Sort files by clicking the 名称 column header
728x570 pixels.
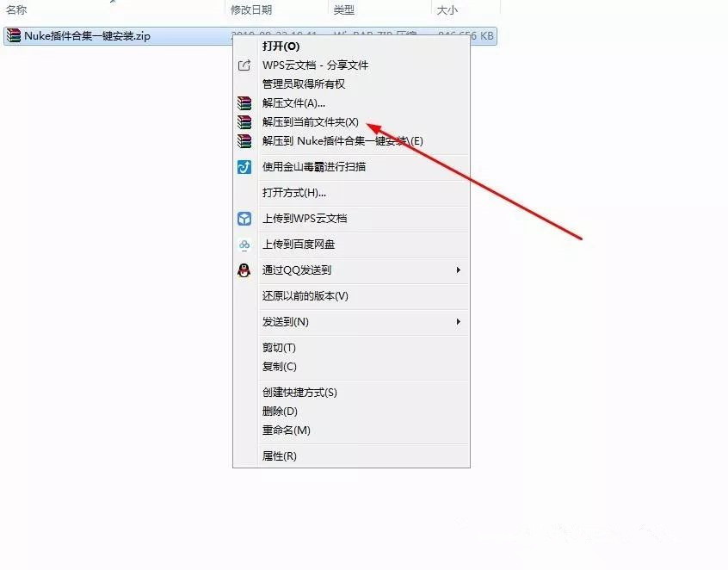tap(15, 9)
